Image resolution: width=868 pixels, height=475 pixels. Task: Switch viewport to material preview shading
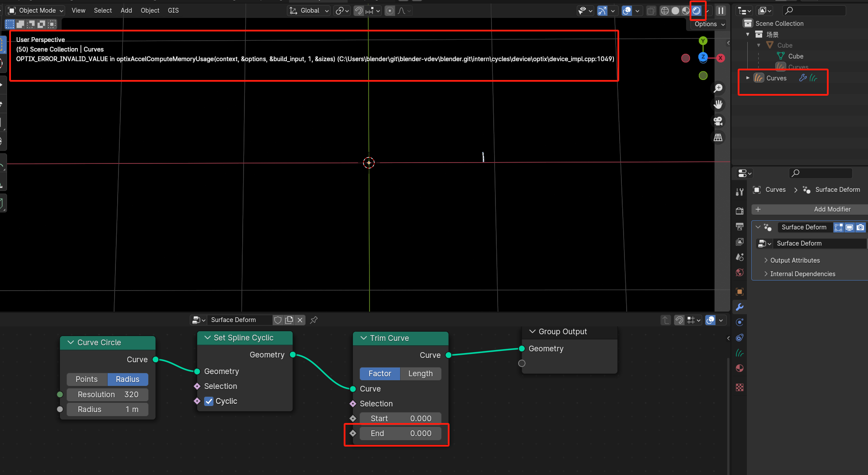(686, 10)
